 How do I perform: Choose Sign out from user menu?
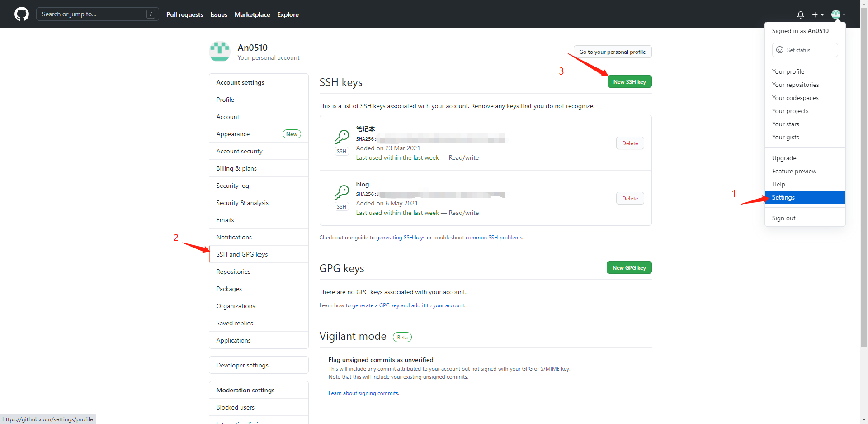point(783,218)
